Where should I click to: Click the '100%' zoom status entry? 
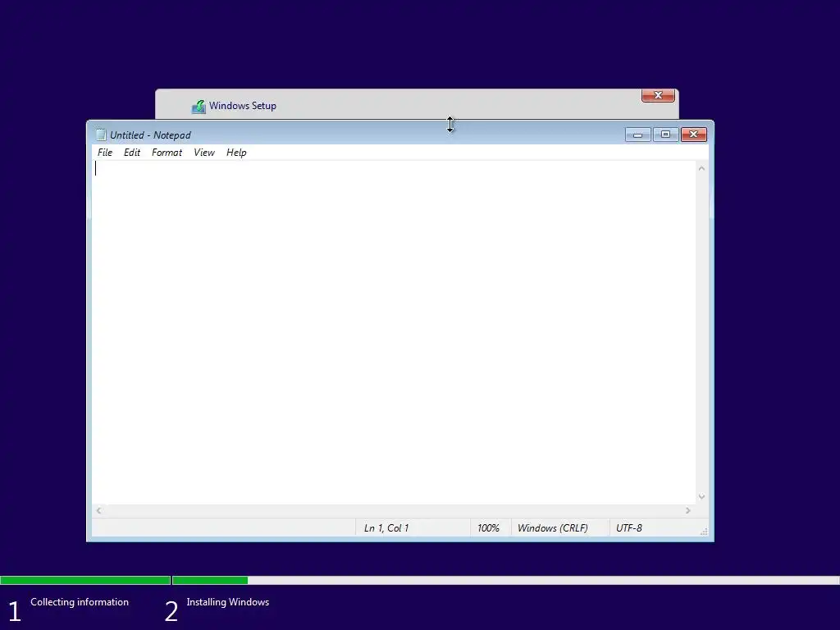pos(488,528)
